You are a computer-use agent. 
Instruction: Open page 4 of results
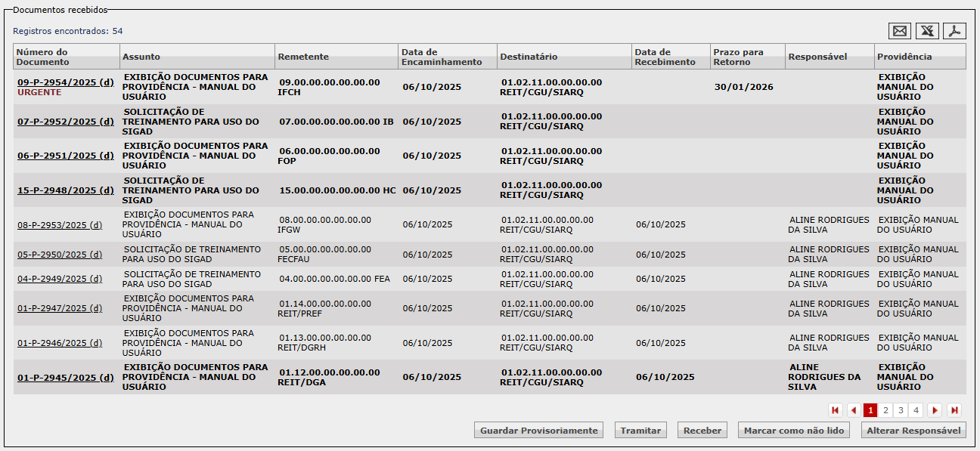(x=916, y=410)
